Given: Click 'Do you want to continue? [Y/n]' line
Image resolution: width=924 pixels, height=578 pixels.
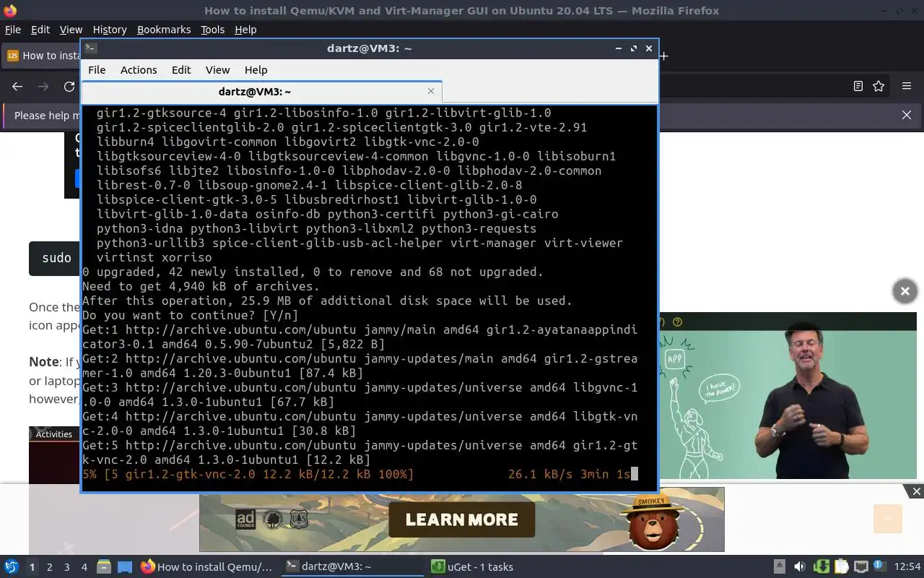Looking at the screenshot, I should coord(190,315).
